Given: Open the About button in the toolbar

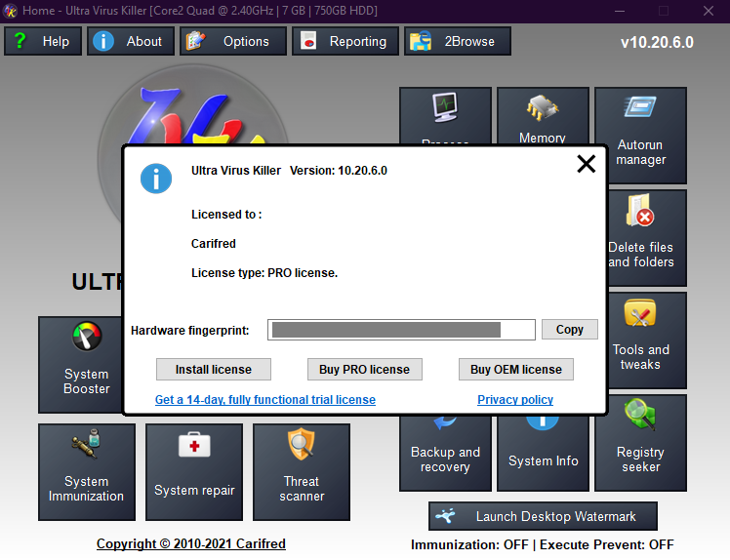Looking at the screenshot, I should (x=131, y=41).
